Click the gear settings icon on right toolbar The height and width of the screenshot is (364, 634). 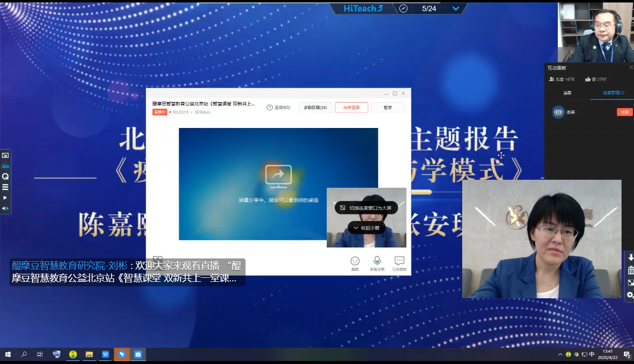[x=630, y=295]
